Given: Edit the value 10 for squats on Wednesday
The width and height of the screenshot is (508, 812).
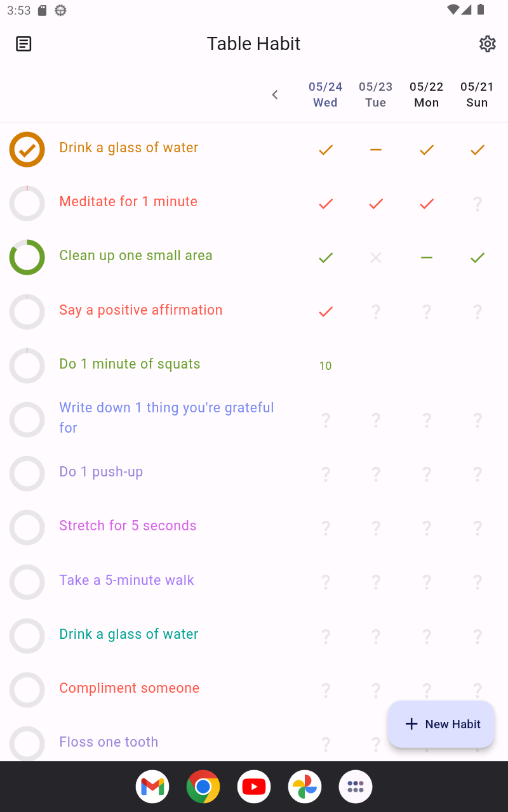Looking at the screenshot, I should pyautogui.click(x=326, y=365).
